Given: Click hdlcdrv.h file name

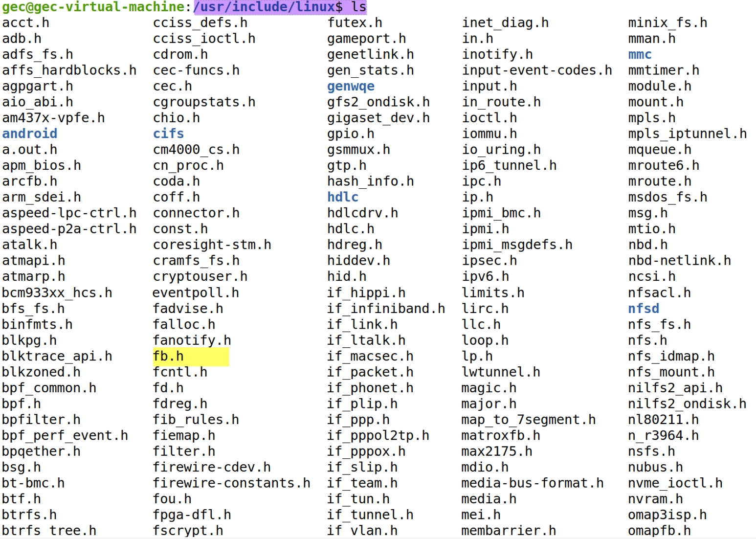Looking at the screenshot, I should (x=363, y=213).
